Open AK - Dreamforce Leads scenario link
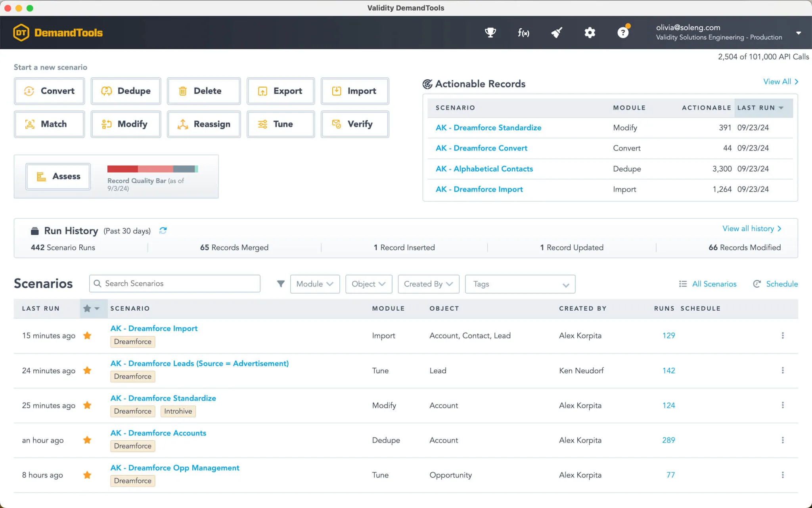The width and height of the screenshot is (812, 508). click(x=199, y=363)
